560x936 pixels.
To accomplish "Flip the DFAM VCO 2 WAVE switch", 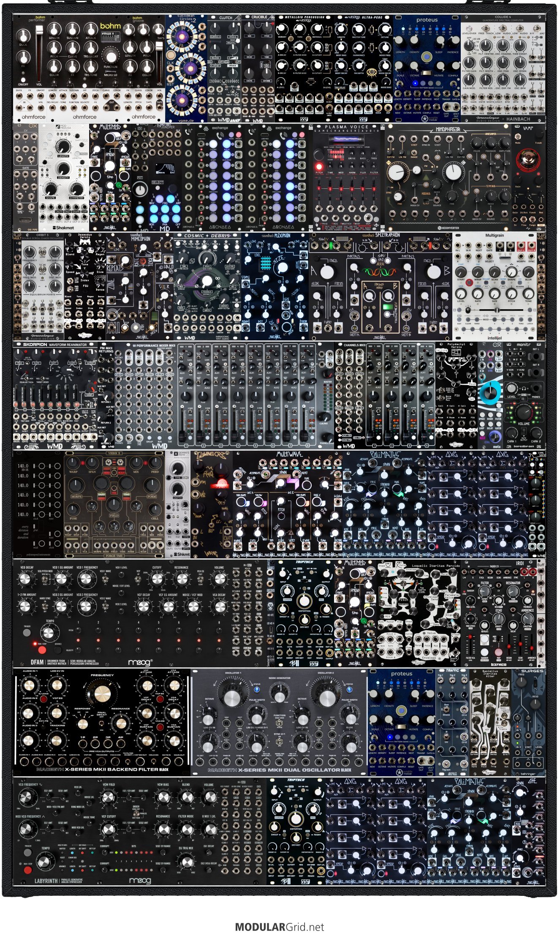I will [x=105, y=606].
